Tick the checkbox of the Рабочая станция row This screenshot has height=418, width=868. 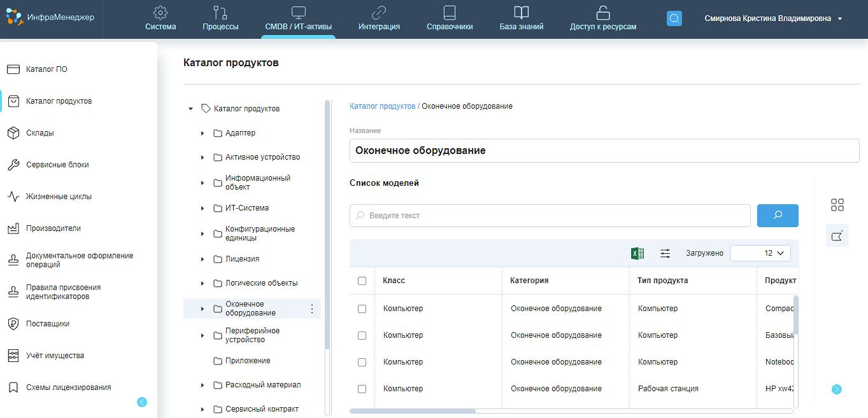click(362, 389)
